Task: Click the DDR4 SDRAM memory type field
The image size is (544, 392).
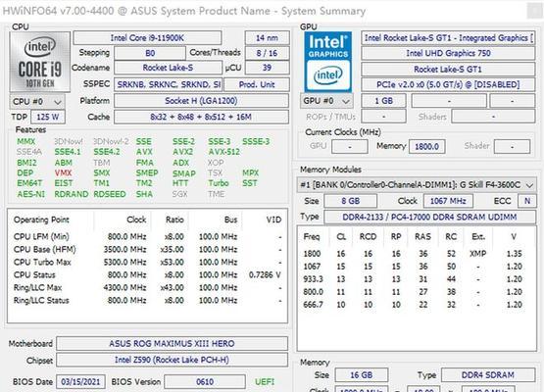Action: pos(488,375)
